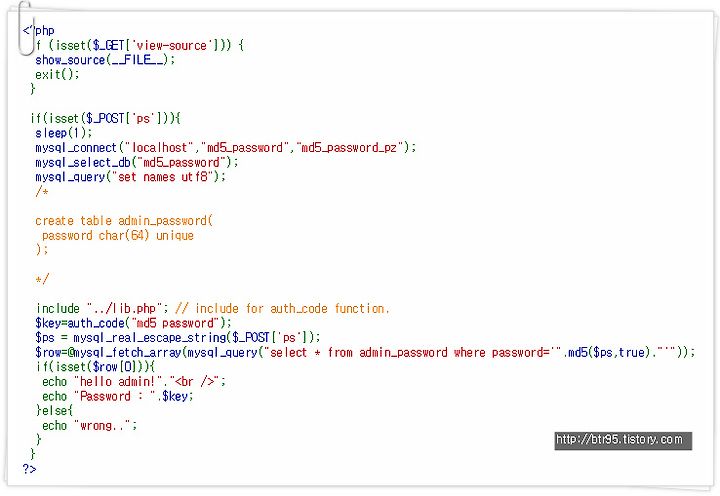Click the 'if(isset($row[0])){' line
Image resolution: width=720 pixels, height=496 pixels.
pos(96,367)
